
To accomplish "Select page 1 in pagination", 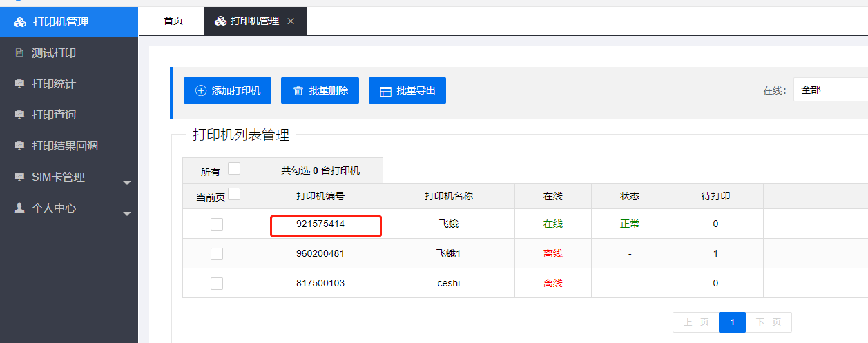I will click(732, 322).
